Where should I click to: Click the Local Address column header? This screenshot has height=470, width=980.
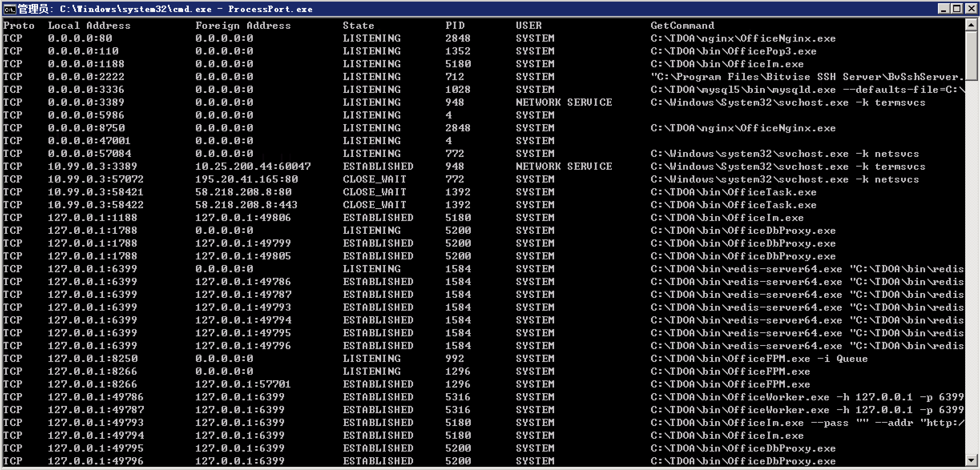click(89, 26)
